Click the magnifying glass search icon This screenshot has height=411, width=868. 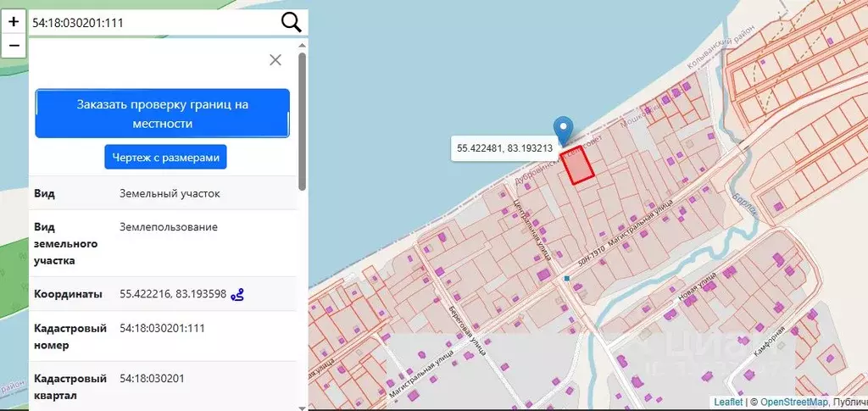pos(291,23)
